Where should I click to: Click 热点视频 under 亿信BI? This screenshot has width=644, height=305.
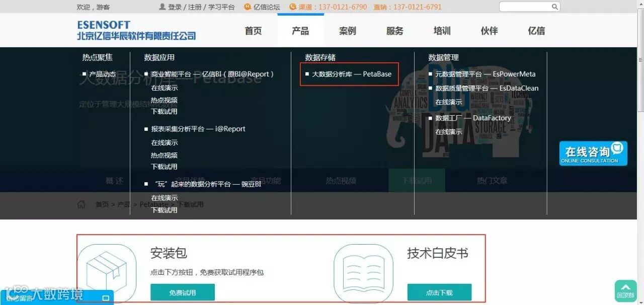(x=165, y=100)
